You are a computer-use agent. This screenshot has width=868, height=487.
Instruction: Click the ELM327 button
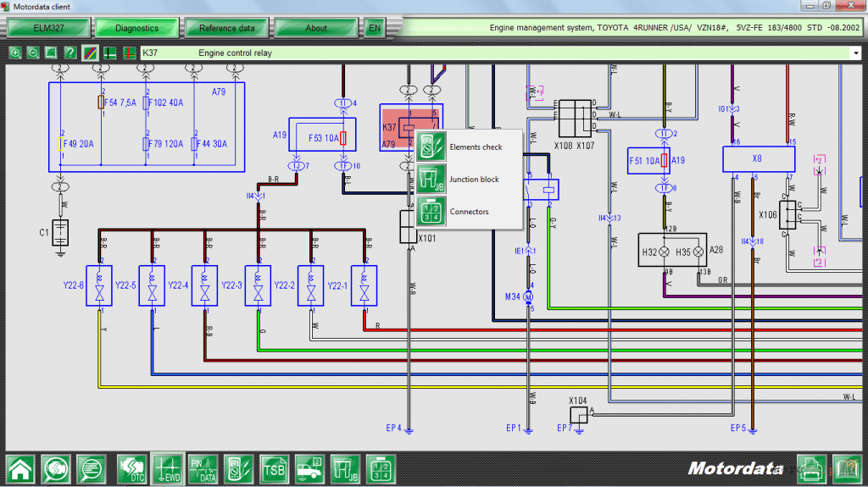(x=48, y=28)
